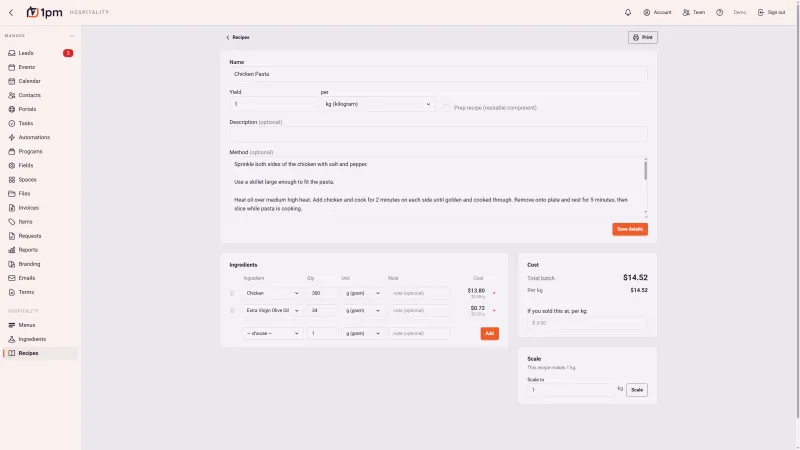Image resolution: width=800 pixels, height=450 pixels.
Task: Open the help question-mark icon
Action: pos(719,12)
